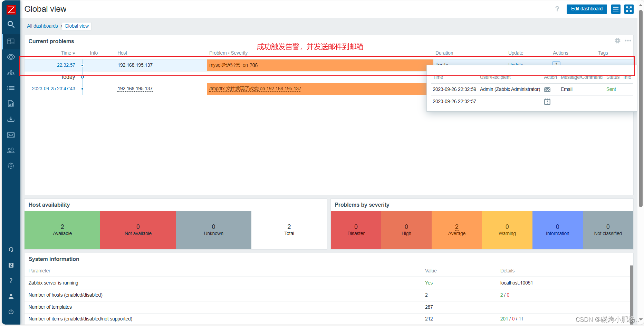
Task: Click the page vertical scrollbar
Action: pos(641,108)
